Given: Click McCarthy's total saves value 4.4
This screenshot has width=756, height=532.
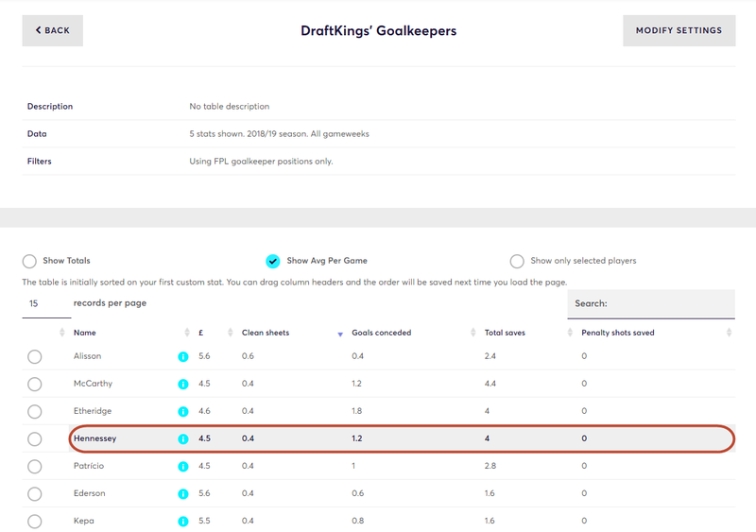Looking at the screenshot, I should [x=490, y=384].
